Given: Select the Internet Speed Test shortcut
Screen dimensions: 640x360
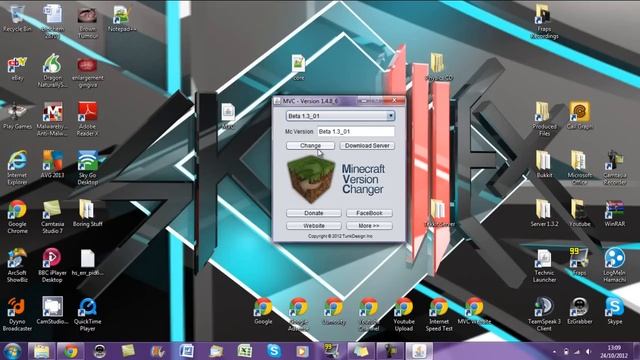Looking at the screenshot, I should [439, 313].
